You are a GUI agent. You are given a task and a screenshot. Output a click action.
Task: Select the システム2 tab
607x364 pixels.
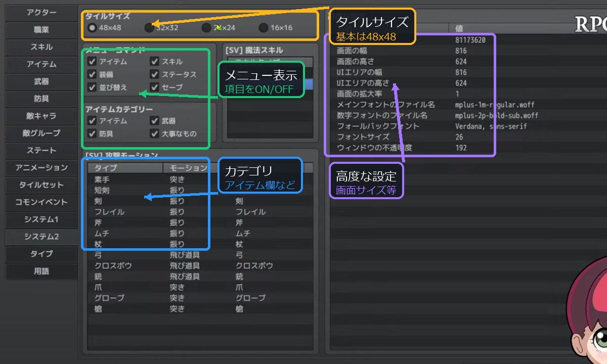(41, 236)
